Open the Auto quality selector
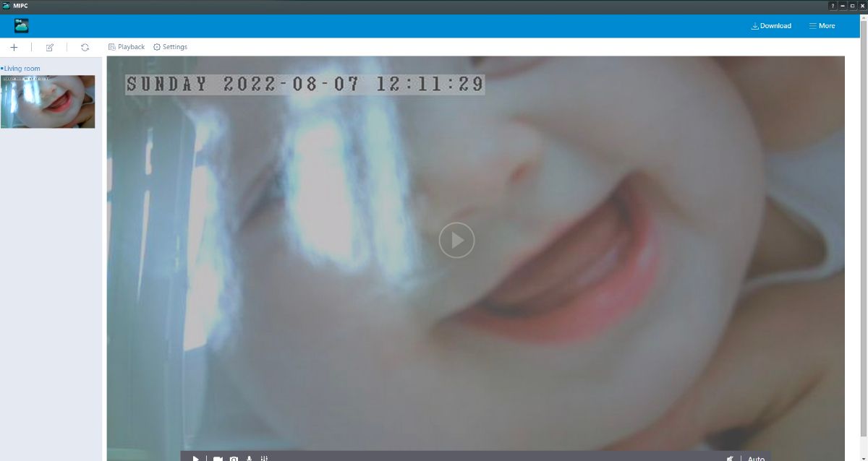Image resolution: width=868 pixels, height=461 pixels. [x=756, y=458]
